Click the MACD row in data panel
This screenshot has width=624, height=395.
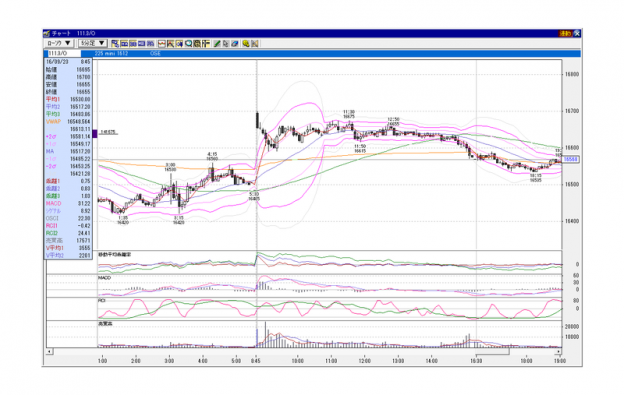(x=68, y=203)
